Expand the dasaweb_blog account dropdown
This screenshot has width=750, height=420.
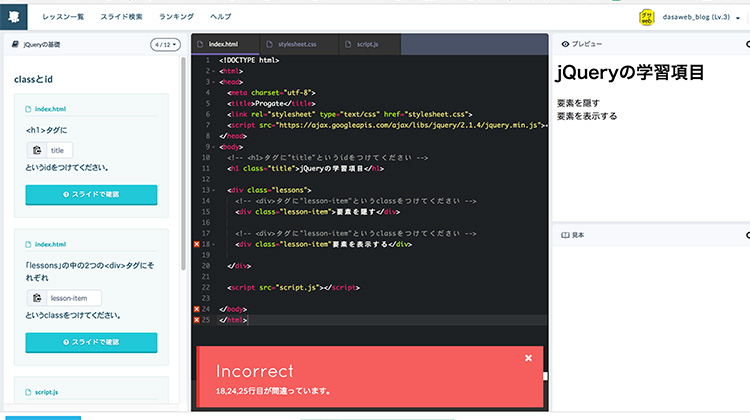click(738, 18)
